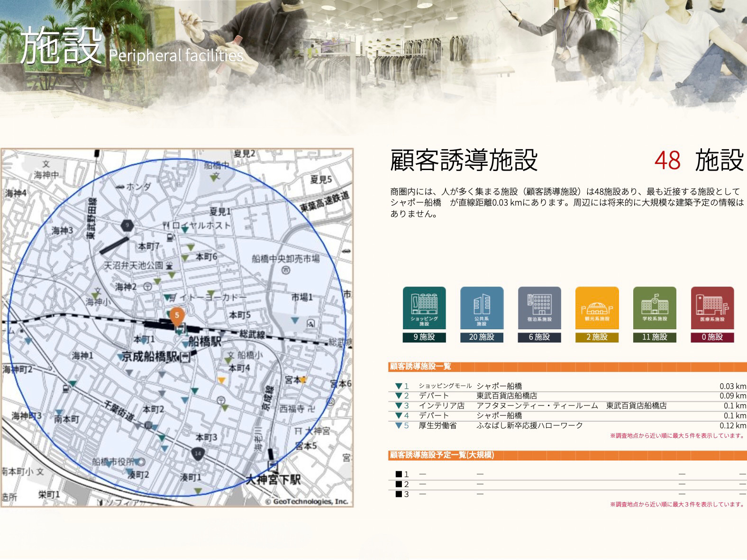
Task: Click the 学校系施設 school icon
Action: click(655, 308)
